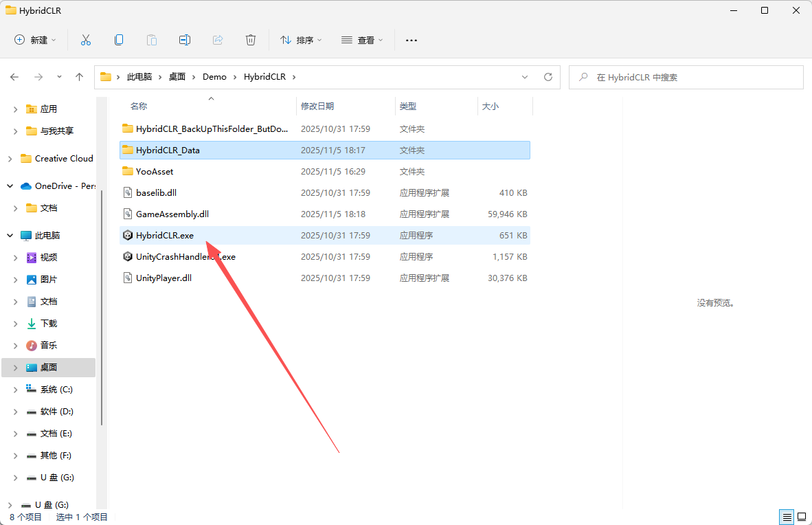Collapse the 此电脑 tree node
Image resolution: width=812 pixels, height=525 pixels.
[10, 235]
